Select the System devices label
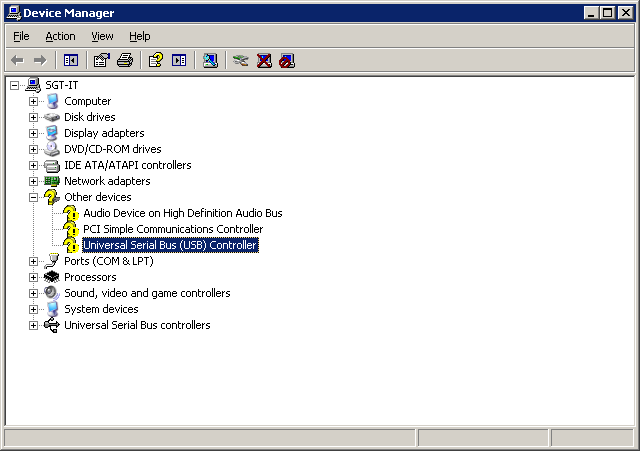Screen dimensions: 640x451 point(101,309)
